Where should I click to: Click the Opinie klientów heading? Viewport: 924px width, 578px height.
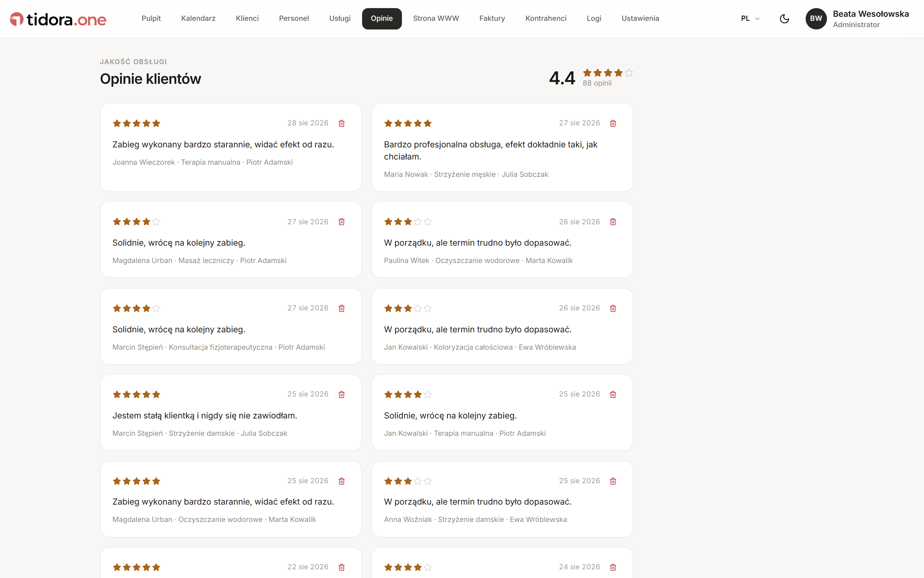[150, 79]
